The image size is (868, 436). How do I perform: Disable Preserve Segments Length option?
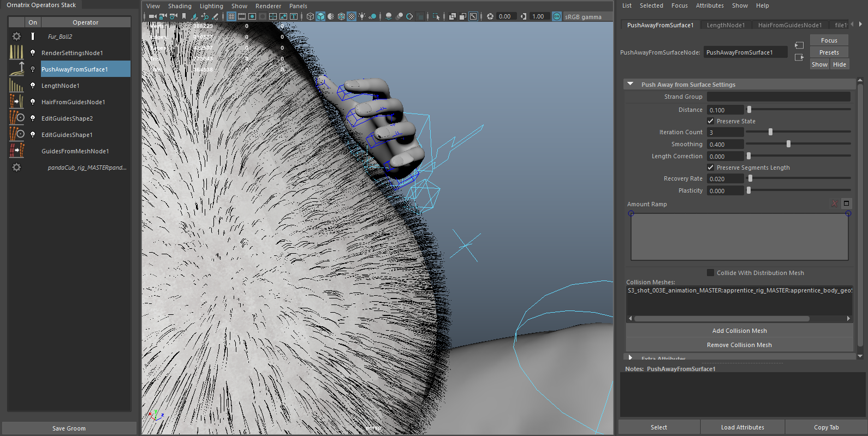tap(710, 168)
